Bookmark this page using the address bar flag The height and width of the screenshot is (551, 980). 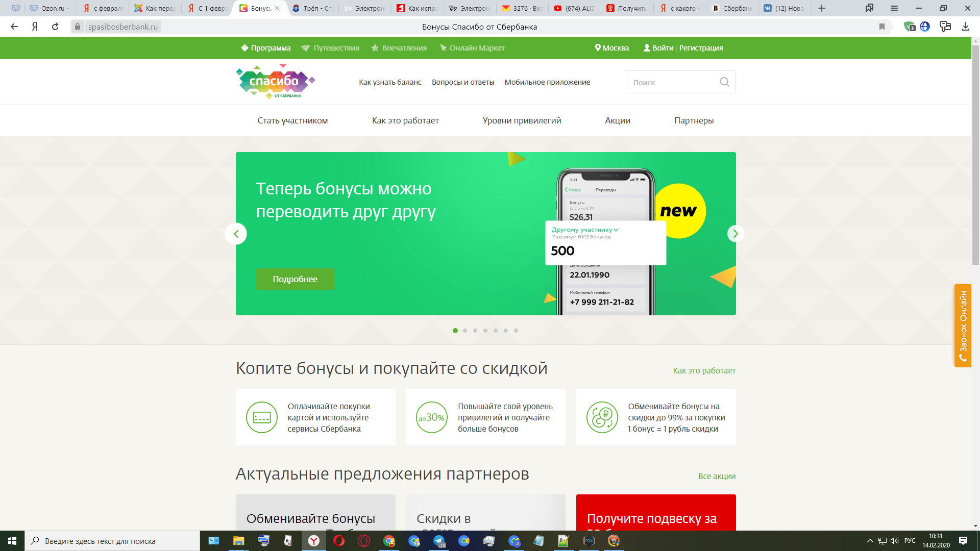coord(882,27)
